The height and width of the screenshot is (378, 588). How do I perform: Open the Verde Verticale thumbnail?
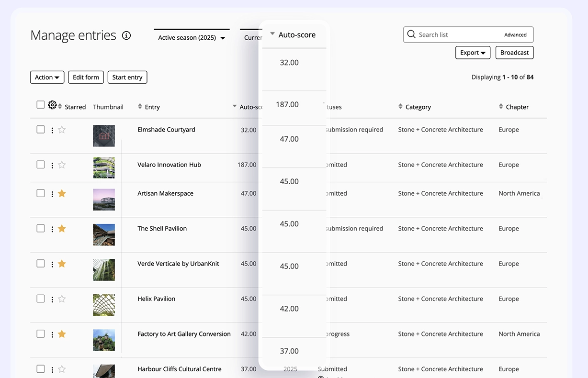click(104, 270)
